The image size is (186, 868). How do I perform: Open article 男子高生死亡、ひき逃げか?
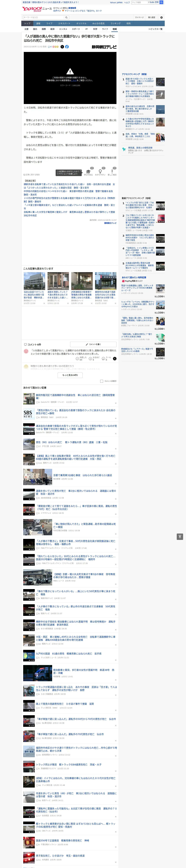coord(60,856)
